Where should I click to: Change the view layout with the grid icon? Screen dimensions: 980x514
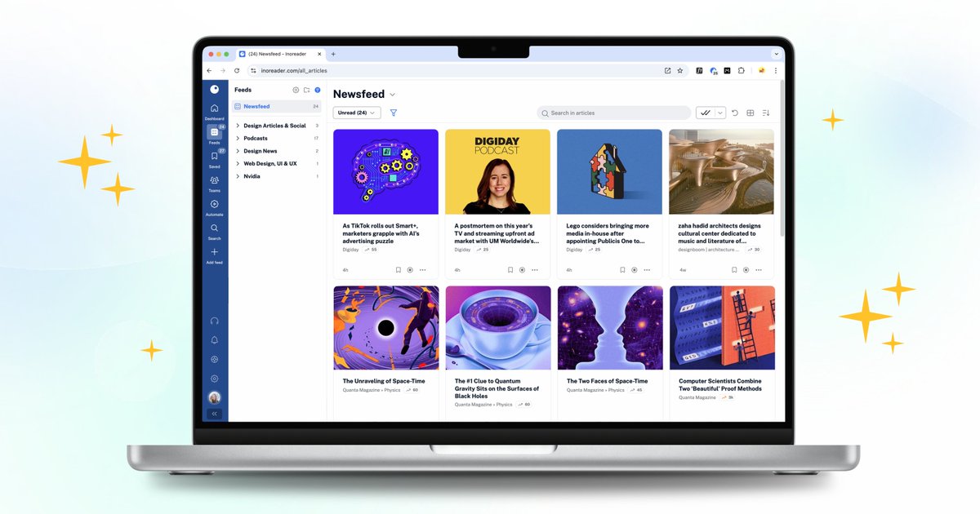751,113
